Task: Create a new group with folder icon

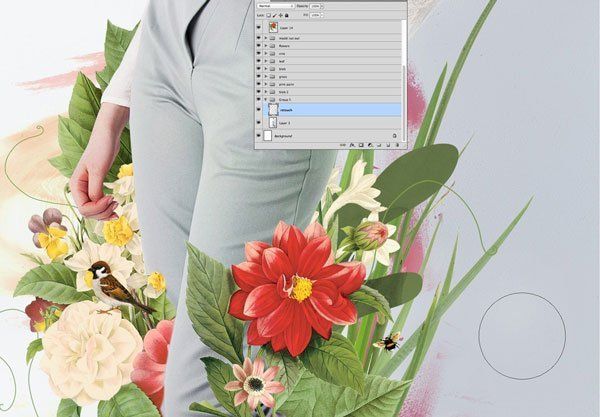Action: click(379, 145)
